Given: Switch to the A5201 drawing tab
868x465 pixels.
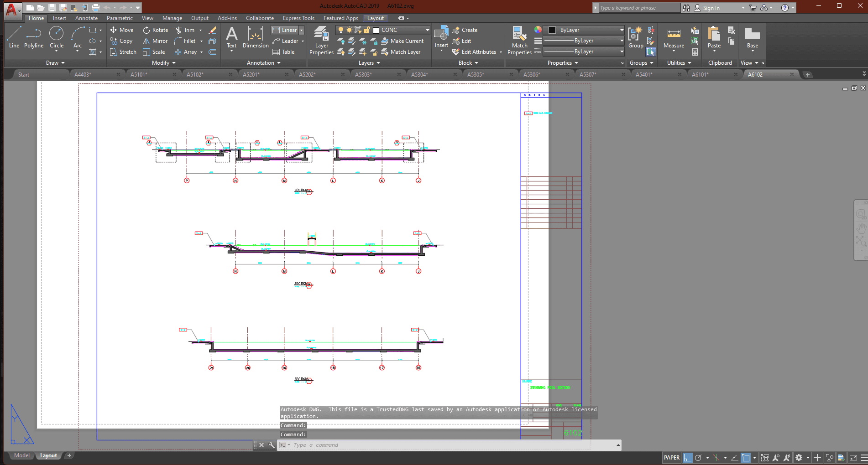Looking at the screenshot, I should (x=251, y=75).
